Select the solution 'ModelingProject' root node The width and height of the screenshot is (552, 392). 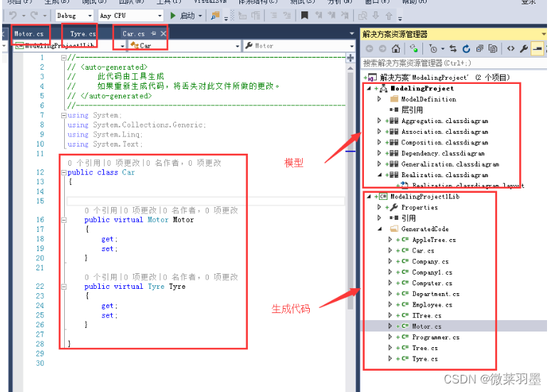point(445,78)
